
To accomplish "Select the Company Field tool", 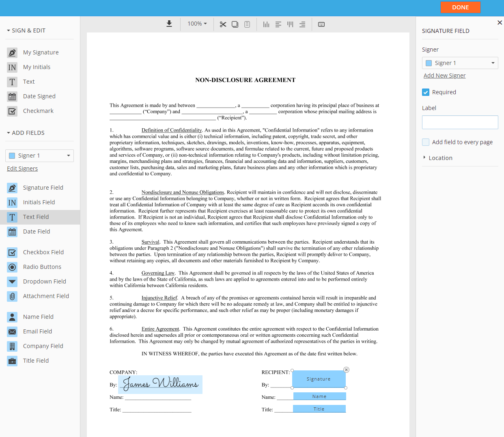I will coord(43,346).
